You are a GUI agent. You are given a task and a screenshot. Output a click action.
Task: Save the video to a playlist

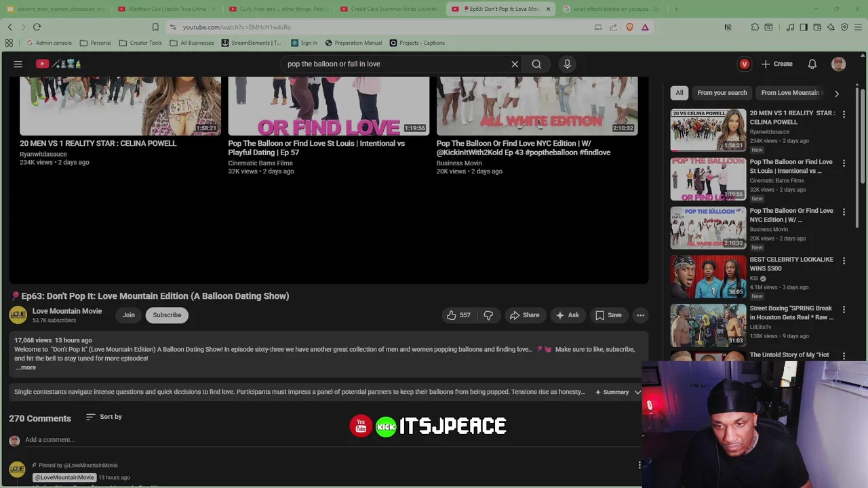(608, 315)
